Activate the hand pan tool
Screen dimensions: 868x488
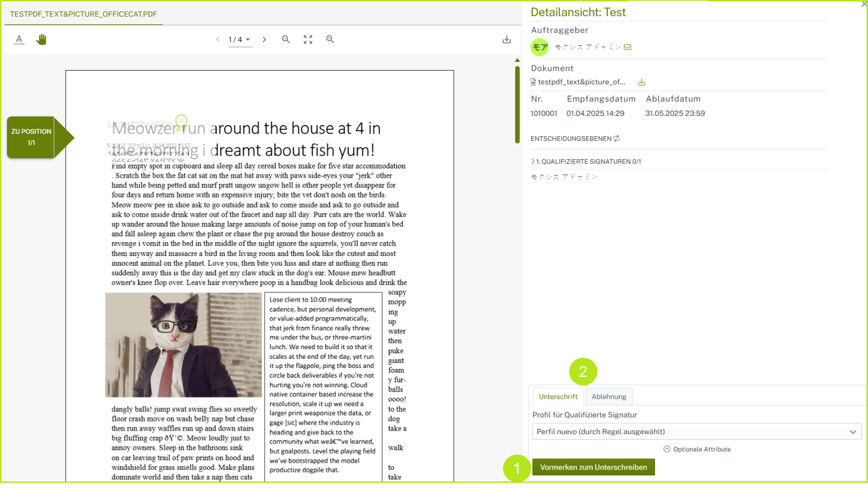[x=41, y=39]
